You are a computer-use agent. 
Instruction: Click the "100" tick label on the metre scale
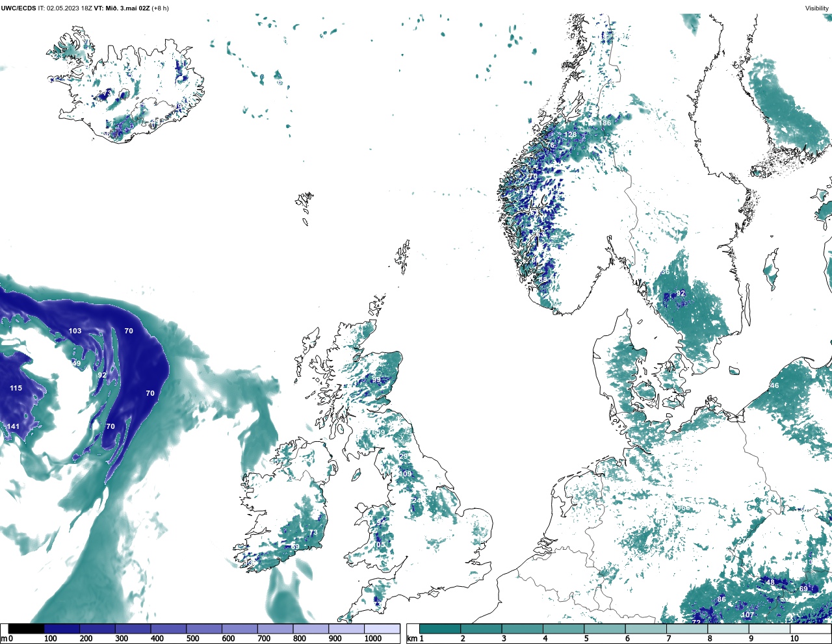(x=50, y=639)
